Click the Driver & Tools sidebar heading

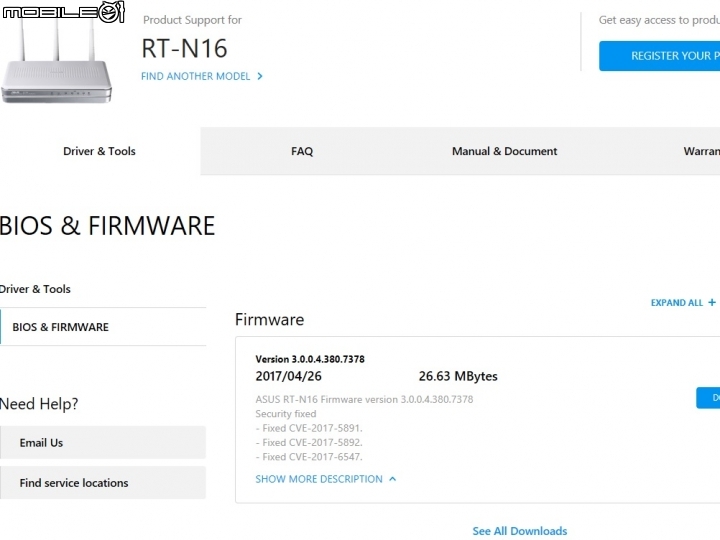[35, 289]
